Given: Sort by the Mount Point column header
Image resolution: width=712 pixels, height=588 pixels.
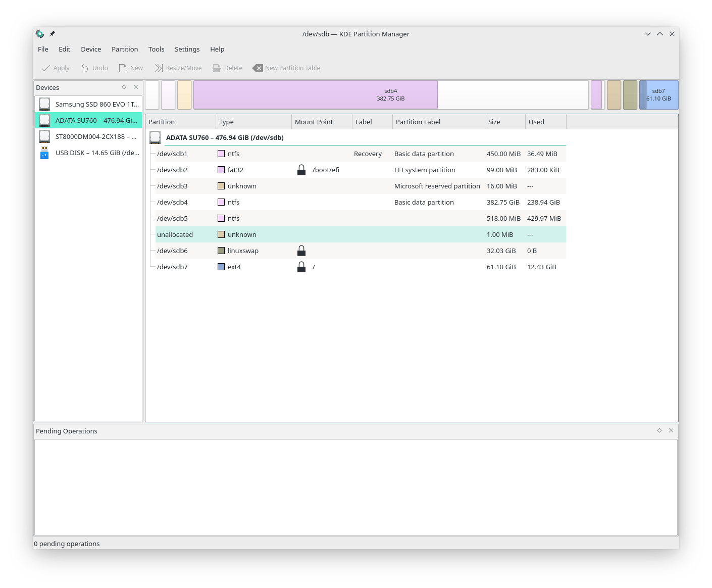Looking at the screenshot, I should point(322,122).
